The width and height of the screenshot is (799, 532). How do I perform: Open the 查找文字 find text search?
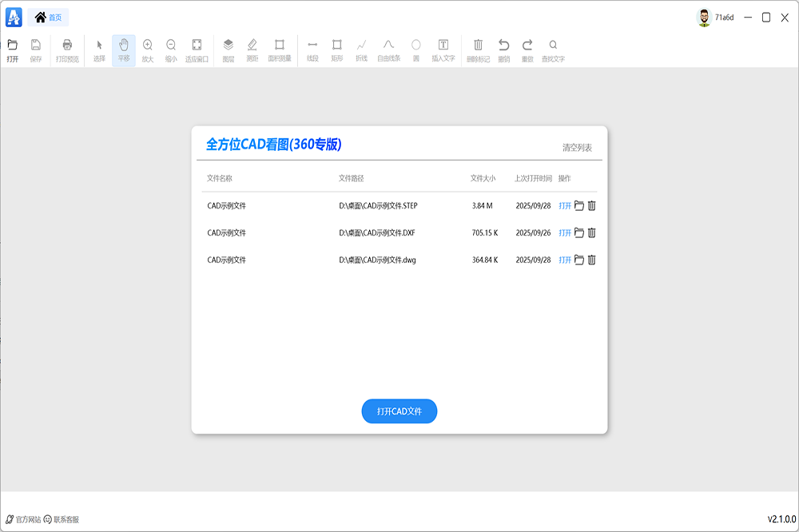coord(553,50)
